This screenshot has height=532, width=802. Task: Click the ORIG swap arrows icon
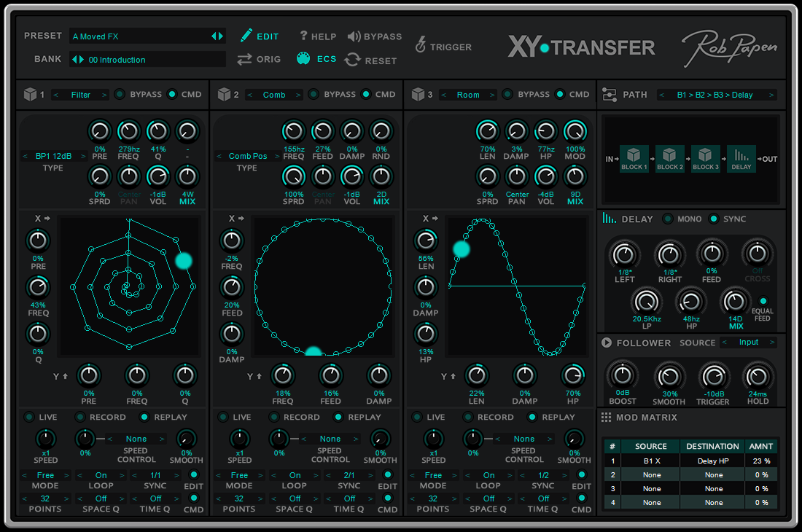(x=244, y=59)
